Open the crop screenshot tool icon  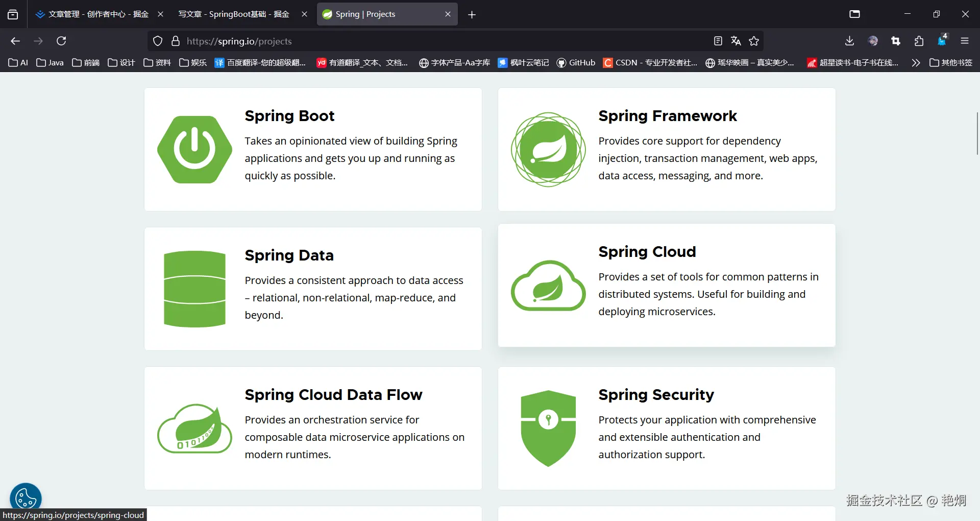[x=896, y=41]
